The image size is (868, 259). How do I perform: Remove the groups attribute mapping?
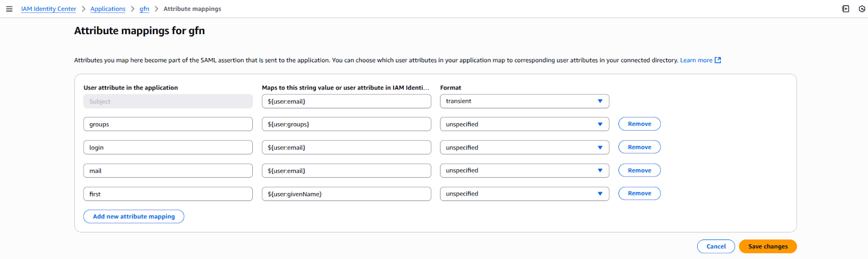point(639,124)
